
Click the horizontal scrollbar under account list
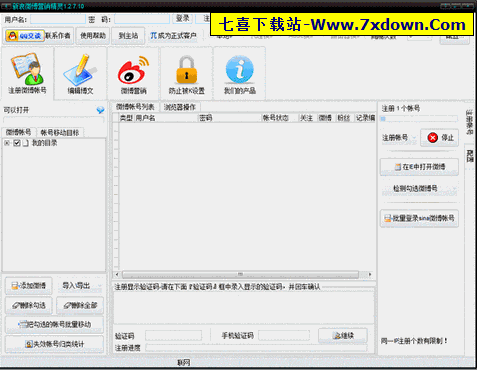[240, 274]
